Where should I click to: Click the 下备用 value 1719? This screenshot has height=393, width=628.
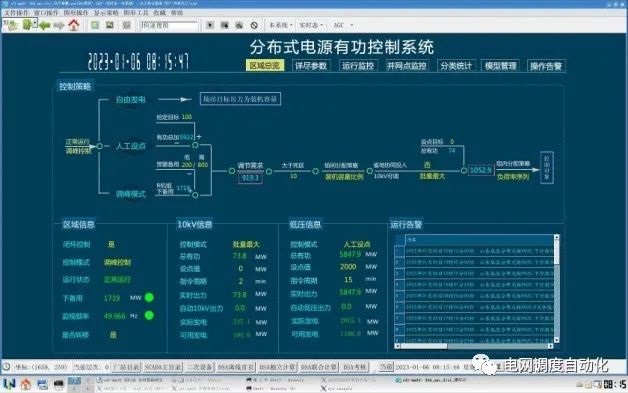[x=112, y=298]
